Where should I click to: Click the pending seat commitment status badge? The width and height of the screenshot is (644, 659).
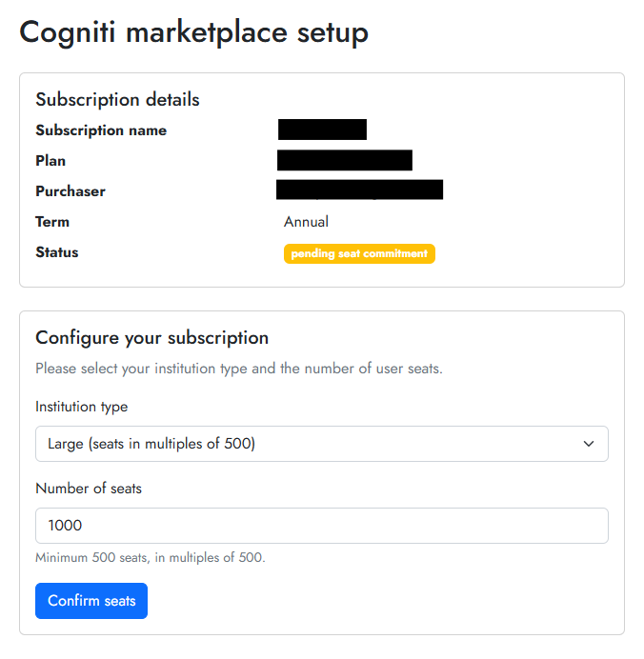pyautogui.click(x=359, y=253)
